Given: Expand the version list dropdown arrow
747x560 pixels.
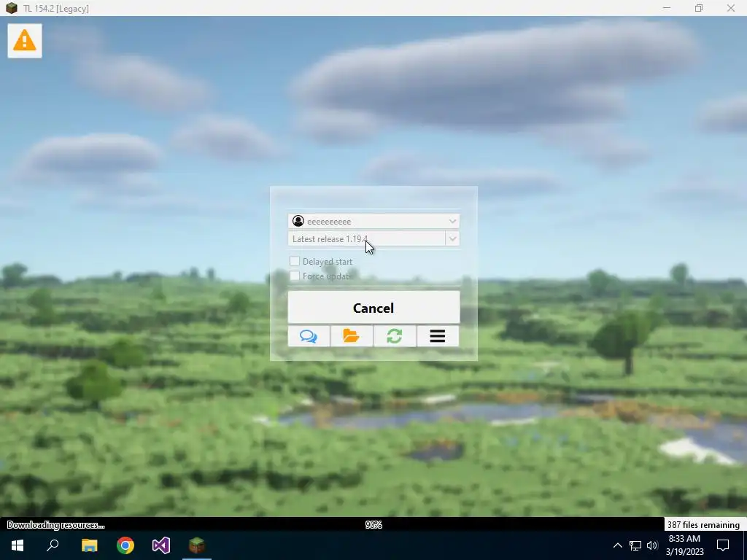Looking at the screenshot, I should [x=452, y=238].
